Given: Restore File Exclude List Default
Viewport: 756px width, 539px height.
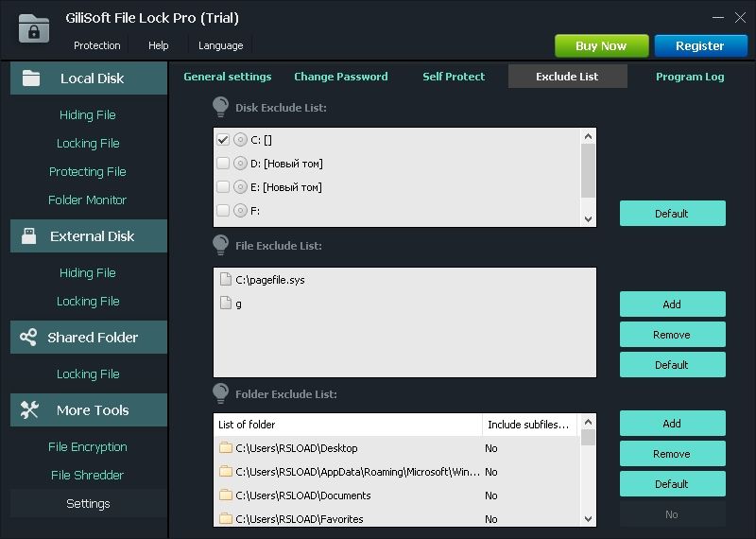Looking at the screenshot, I should tap(672, 365).
